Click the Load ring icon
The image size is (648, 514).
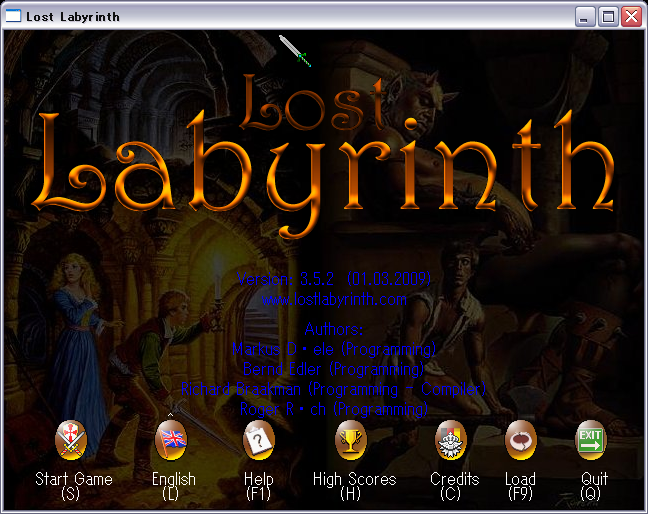tap(521, 440)
